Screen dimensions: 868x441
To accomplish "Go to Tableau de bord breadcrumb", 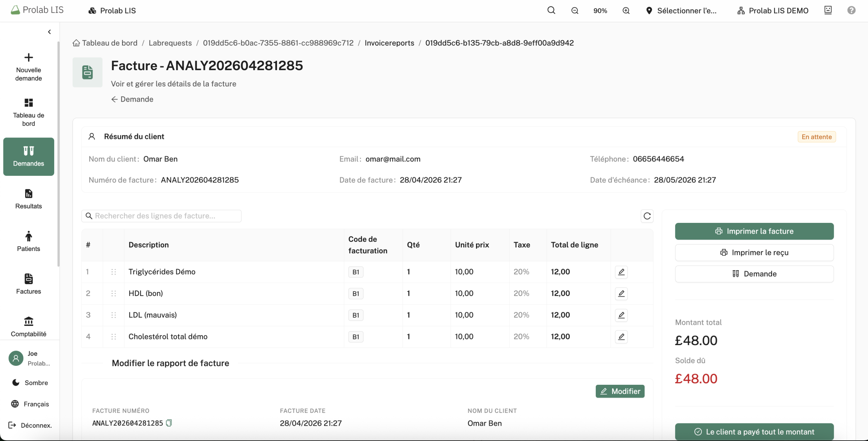I will (105, 43).
